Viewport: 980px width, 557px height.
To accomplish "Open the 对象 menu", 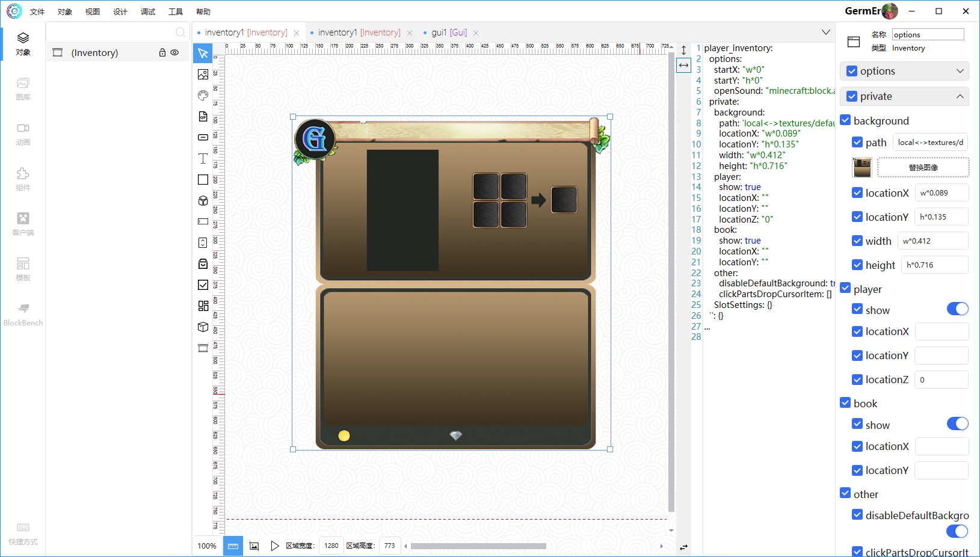I will [x=65, y=11].
